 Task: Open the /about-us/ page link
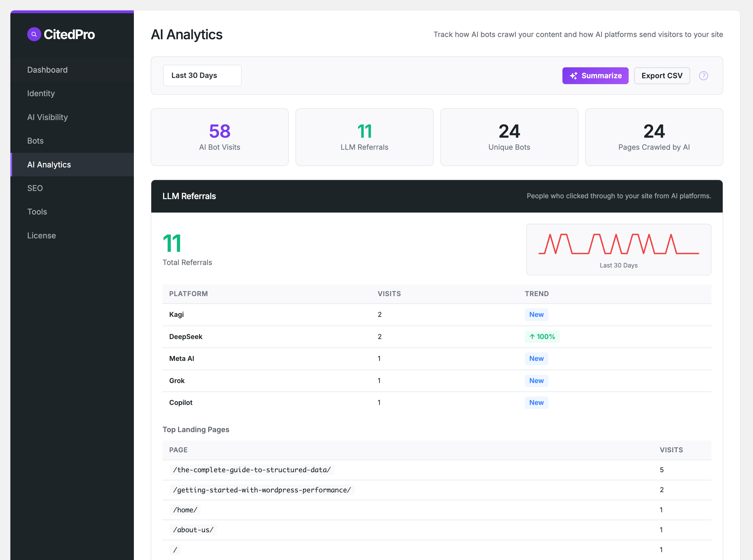click(x=193, y=529)
